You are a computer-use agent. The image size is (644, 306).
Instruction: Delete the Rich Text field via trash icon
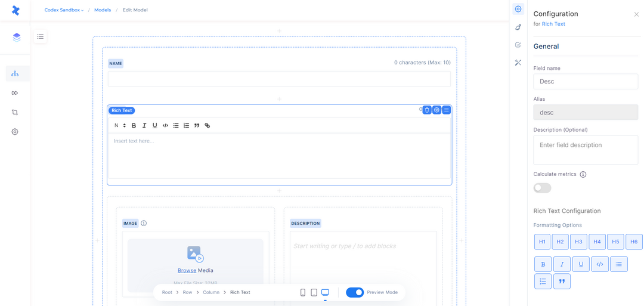click(x=427, y=110)
